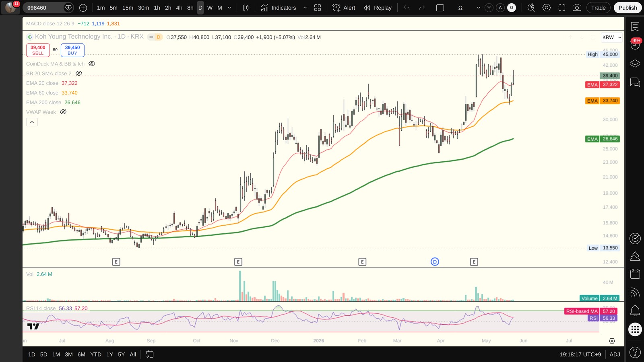Viewport: 644px width, 362px height.
Task: Open the candlestick chart type selector
Action: [x=246, y=8]
